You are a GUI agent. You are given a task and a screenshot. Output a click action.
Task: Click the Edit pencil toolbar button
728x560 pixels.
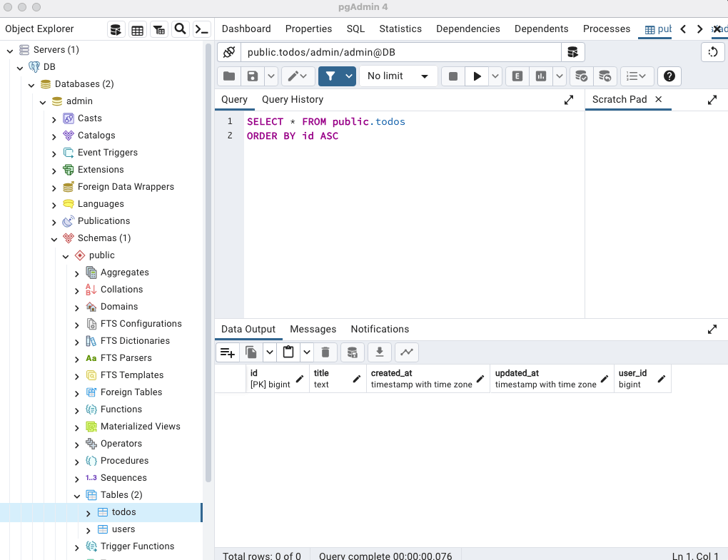click(297, 76)
